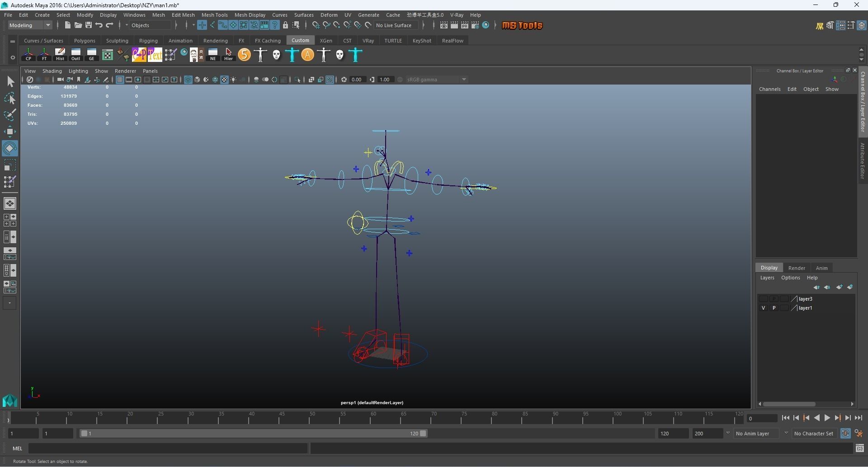This screenshot has width=868, height=467.
Task: Click the NE node editor shelf icon
Action: [213, 55]
